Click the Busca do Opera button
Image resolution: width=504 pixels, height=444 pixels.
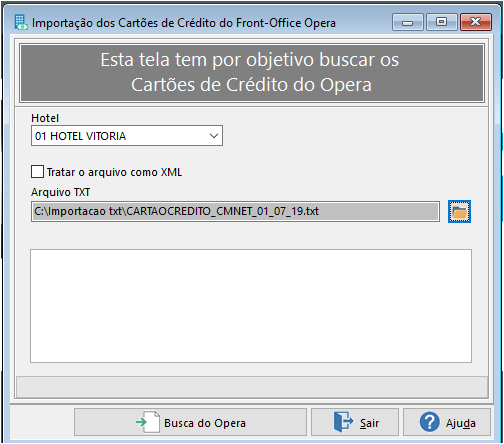[x=190, y=422]
